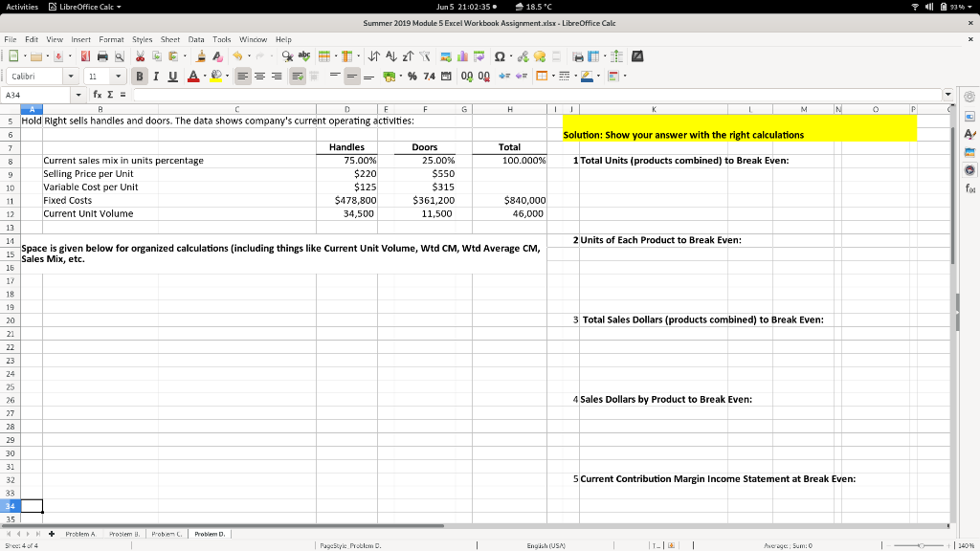Viewport: 980px width, 551px height.
Task: Switch to the Problem A sheet tab
Action: tap(81, 534)
